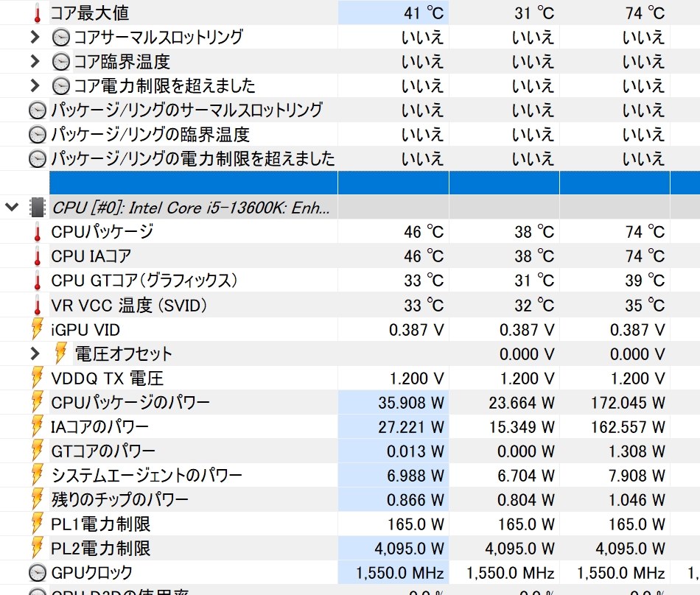Click the 1.046 W remaining chip maximum
The image size is (700, 595).
pos(637,500)
